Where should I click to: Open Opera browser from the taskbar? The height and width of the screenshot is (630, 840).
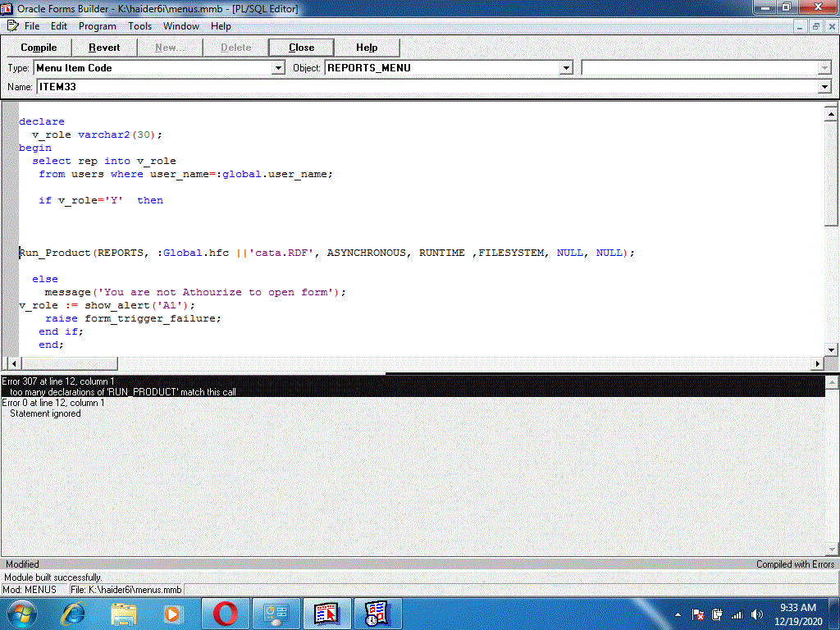(x=225, y=614)
